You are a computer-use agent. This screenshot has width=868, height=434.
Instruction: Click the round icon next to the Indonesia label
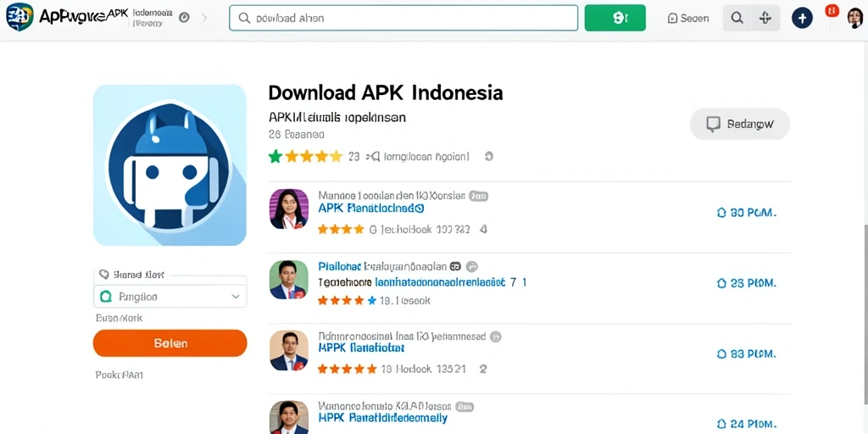(184, 18)
